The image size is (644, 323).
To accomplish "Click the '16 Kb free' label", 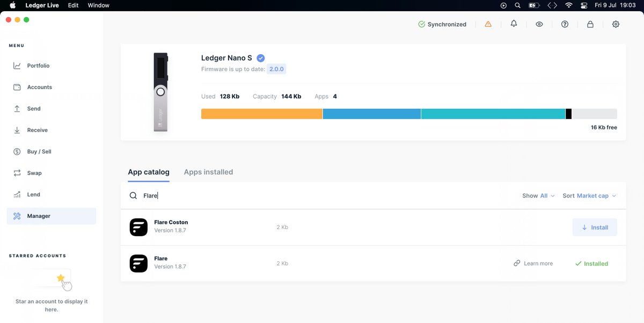I will point(604,128).
